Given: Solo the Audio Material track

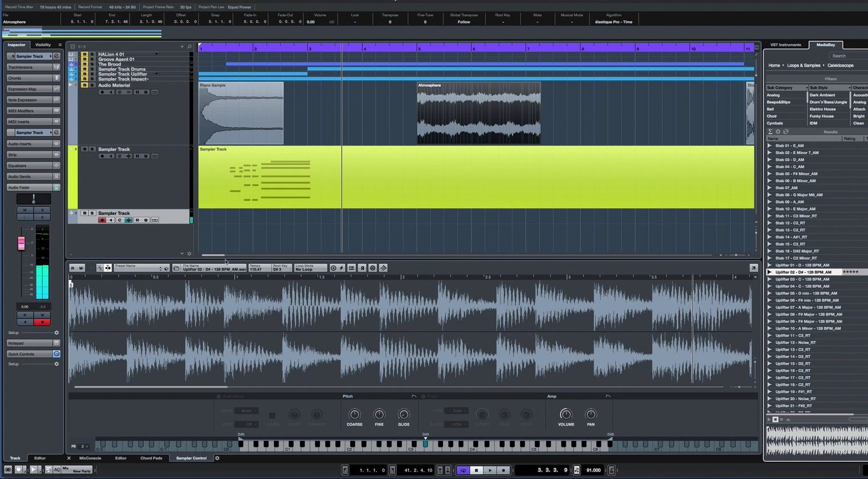Looking at the screenshot, I should click(x=92, y=85).
